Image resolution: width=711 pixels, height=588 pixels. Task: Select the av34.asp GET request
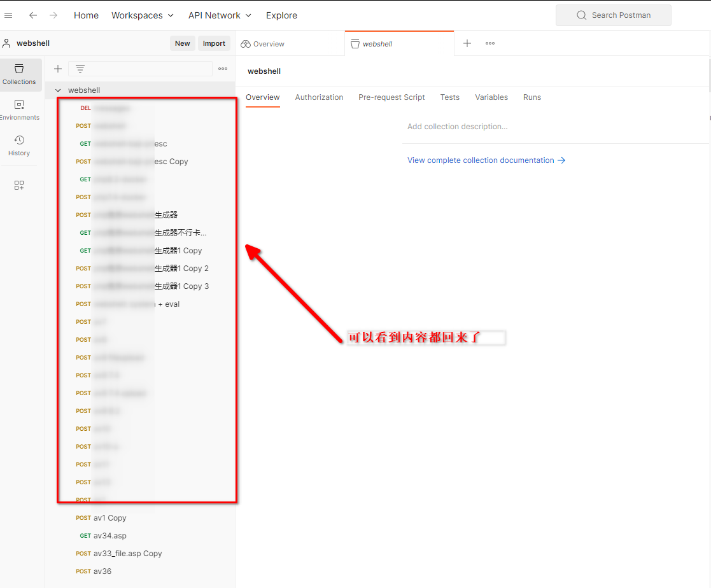tap(109, 536)
